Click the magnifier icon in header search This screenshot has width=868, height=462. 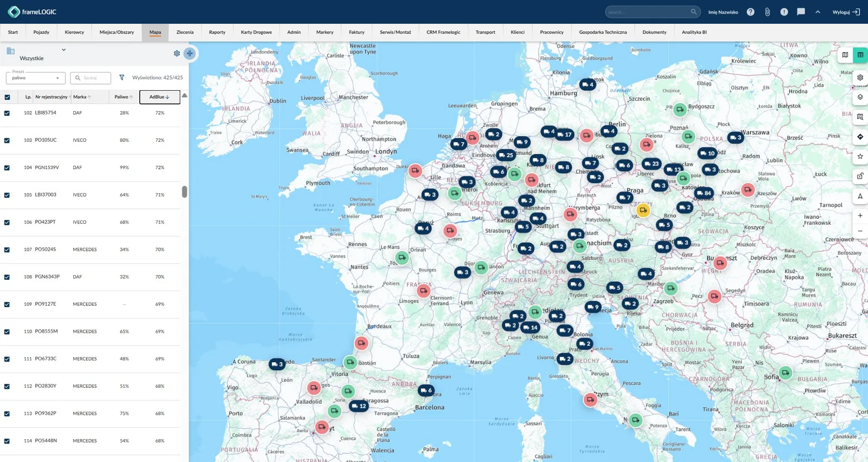pos(693,12)
